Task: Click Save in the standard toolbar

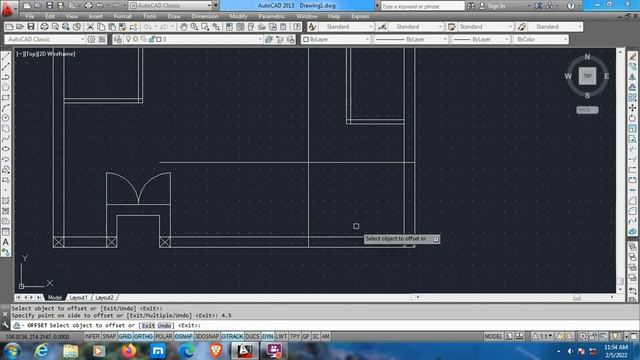Action: pyautogui.click(x=31, y=27)
